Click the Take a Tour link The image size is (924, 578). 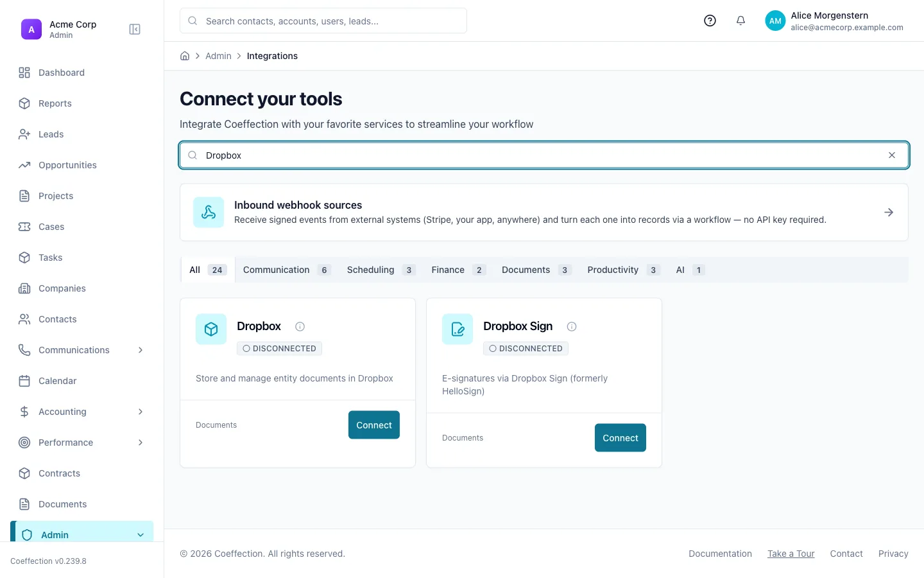pos(791,554)
